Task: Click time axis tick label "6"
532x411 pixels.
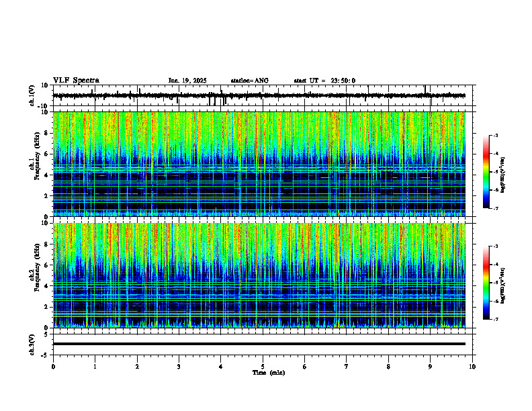Action: (x=304, y=367)
